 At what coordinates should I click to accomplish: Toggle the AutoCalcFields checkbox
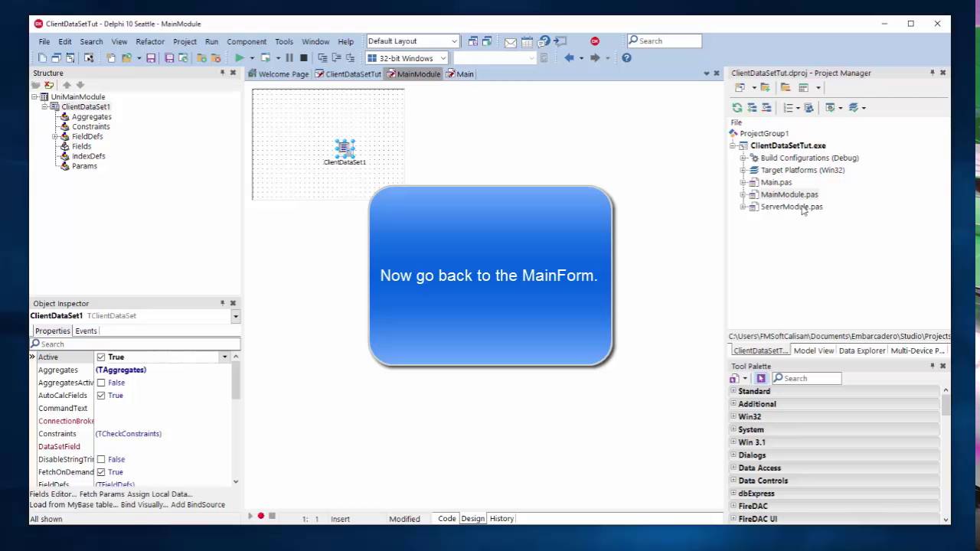(x=101, y=396)
